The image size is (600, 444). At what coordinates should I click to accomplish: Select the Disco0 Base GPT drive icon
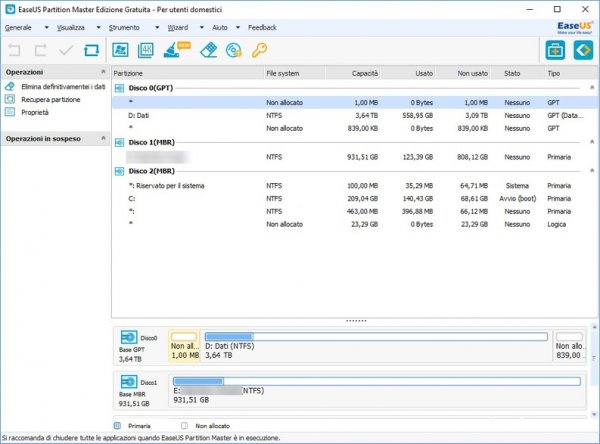(129, 337)
